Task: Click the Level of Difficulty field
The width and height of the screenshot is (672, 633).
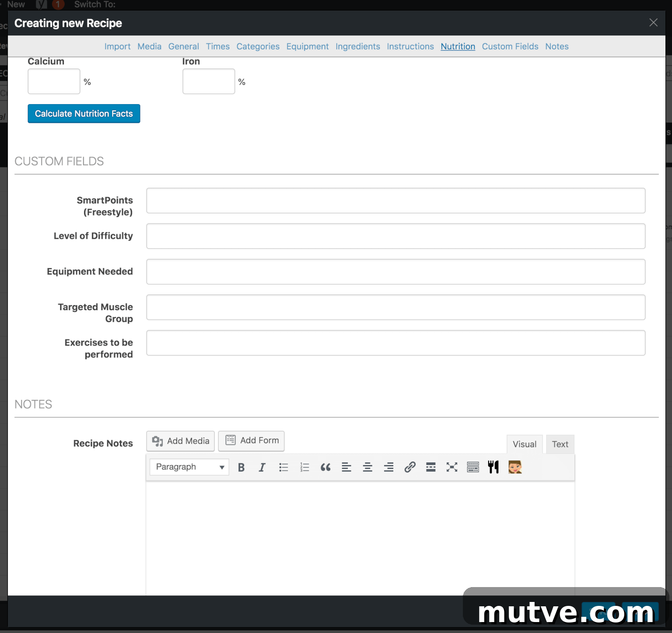Action: point(395,236)
